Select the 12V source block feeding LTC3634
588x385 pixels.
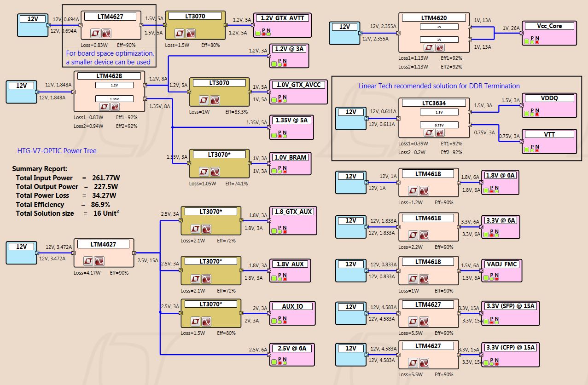351,118
